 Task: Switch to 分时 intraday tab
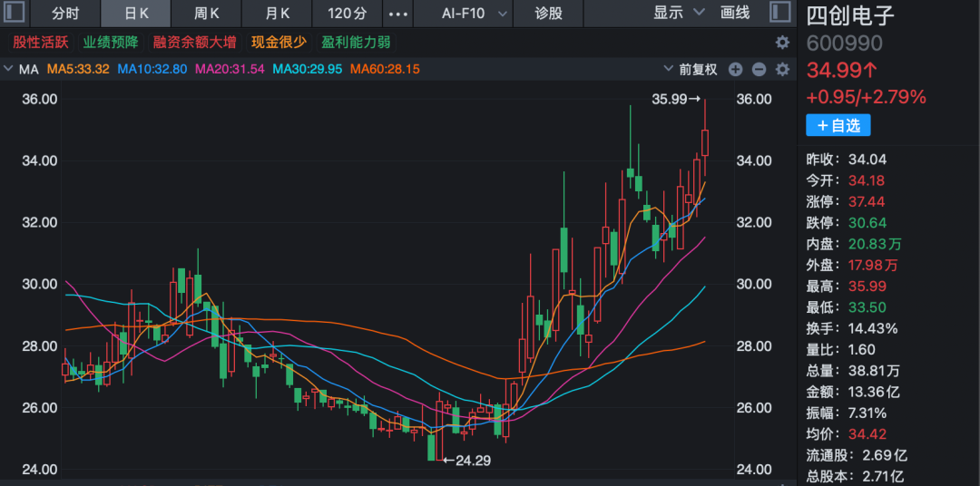[x=64, y=14]
